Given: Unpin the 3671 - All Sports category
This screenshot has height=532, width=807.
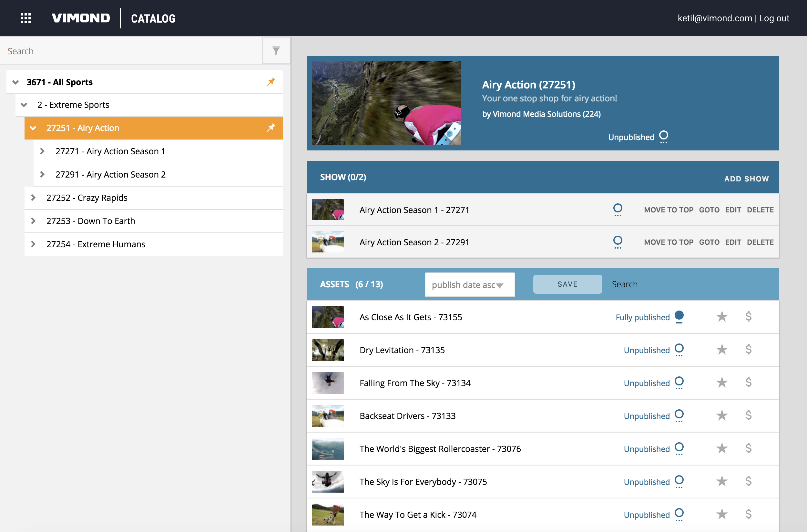Looking at the screenshot, I should (271, 82).
